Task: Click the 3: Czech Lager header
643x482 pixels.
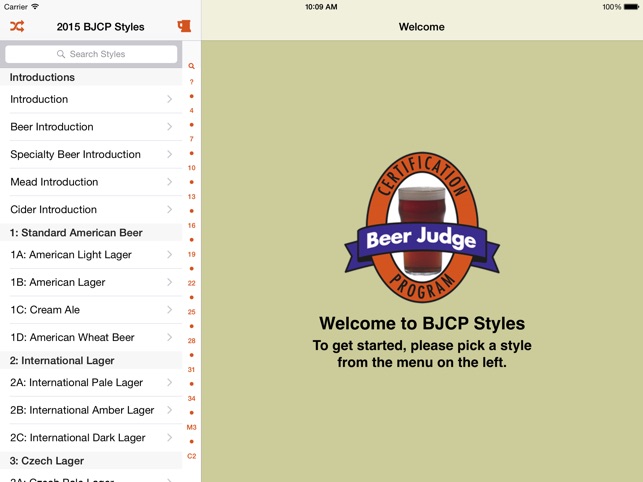Action: pyautogui.click(x=91, y=461)
